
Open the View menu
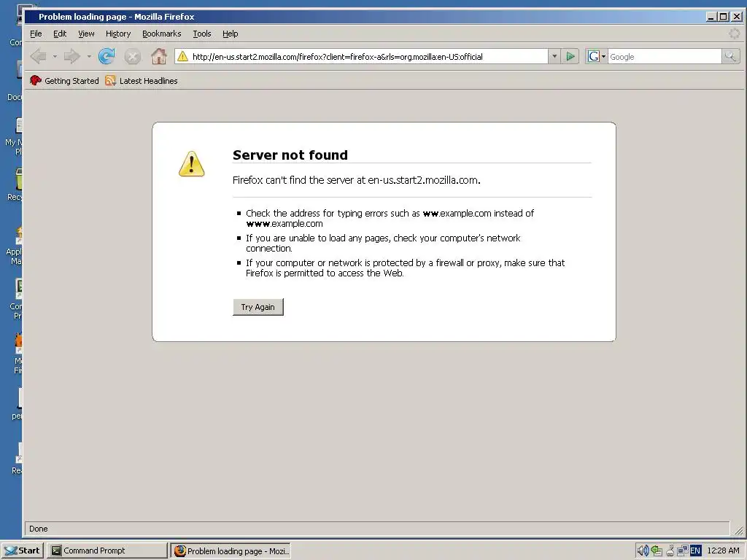(x=86, y=34)
